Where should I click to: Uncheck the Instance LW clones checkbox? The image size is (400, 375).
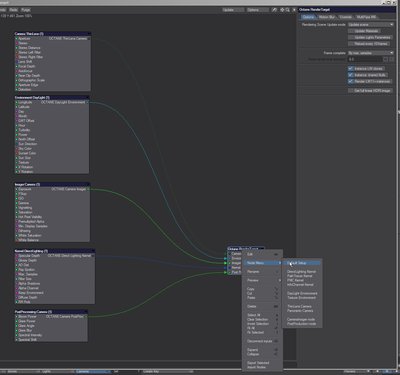(351, 69)
